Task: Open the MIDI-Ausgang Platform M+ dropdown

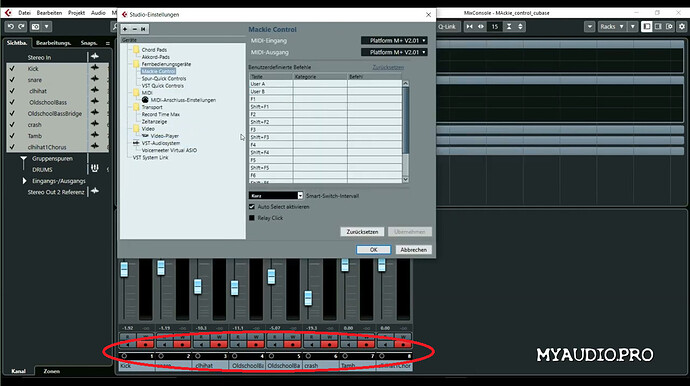Action: (x=394, y=52)
